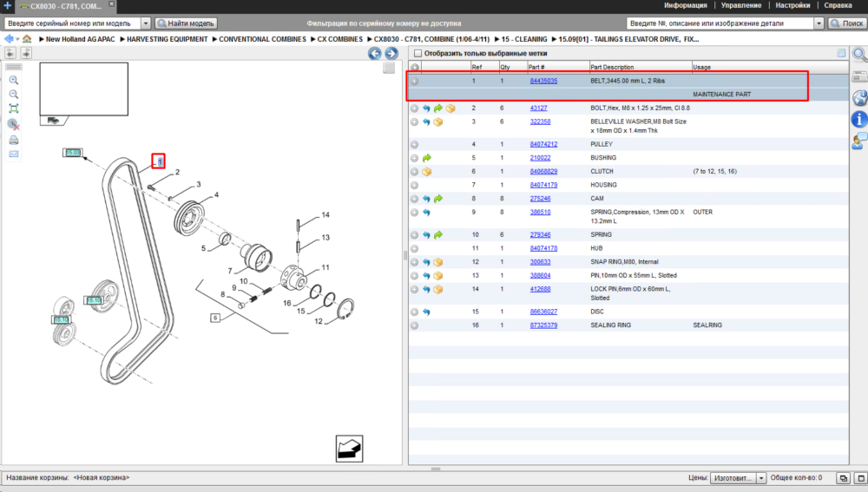Open the user chat feedback icon
Viewport: 868px width, 492px height.
tap(859, 141)
